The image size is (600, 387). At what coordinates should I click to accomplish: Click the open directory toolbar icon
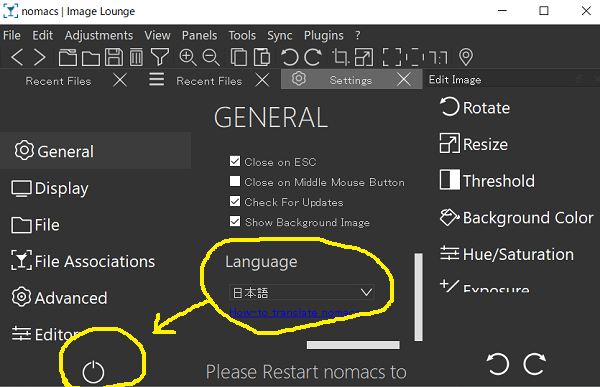pyautogui.click(x=68, y=57)
